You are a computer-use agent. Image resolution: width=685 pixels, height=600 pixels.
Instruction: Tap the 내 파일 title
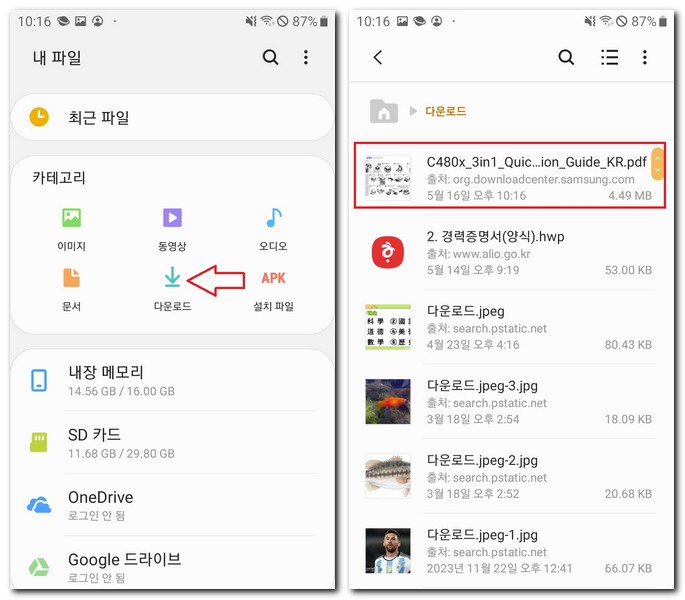pos(57,57)
